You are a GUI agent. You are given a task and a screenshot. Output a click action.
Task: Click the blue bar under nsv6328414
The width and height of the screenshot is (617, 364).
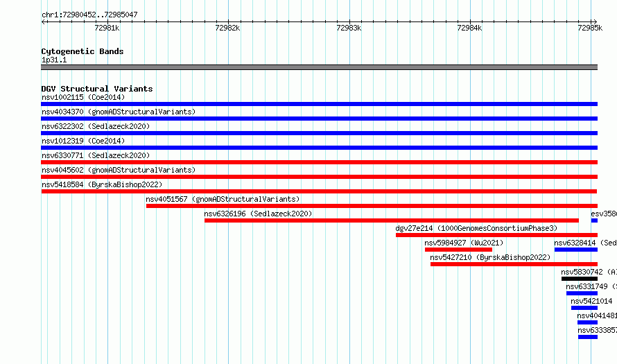tap(576, 250)
